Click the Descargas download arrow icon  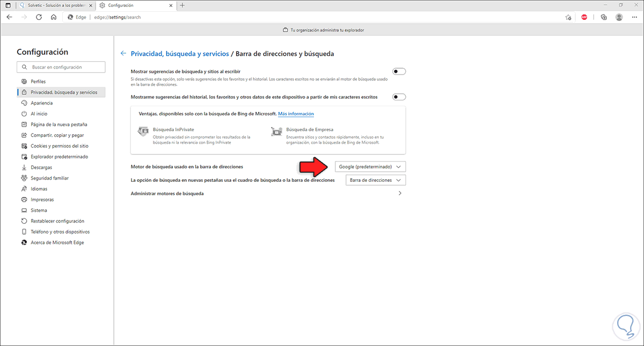pyautogui.click(x=24, y=167)
